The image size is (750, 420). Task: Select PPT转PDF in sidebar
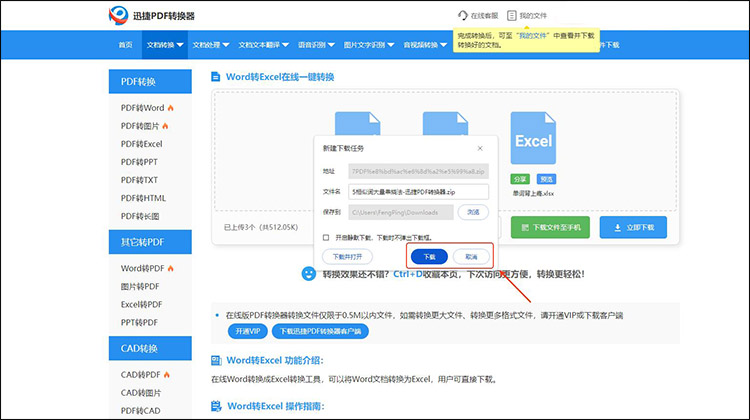tap(139, 322)
